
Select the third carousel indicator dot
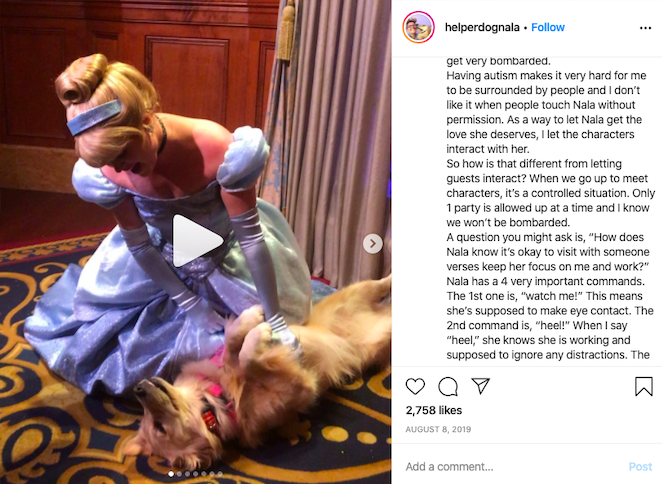[187, 474]
